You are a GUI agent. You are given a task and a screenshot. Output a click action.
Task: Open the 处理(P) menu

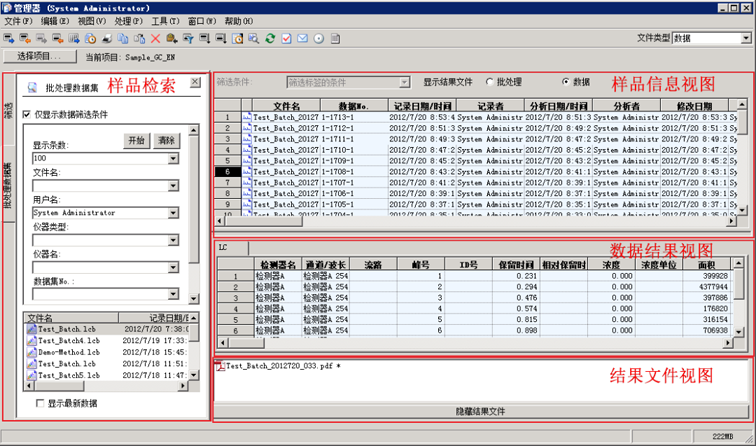pos(128,21)
